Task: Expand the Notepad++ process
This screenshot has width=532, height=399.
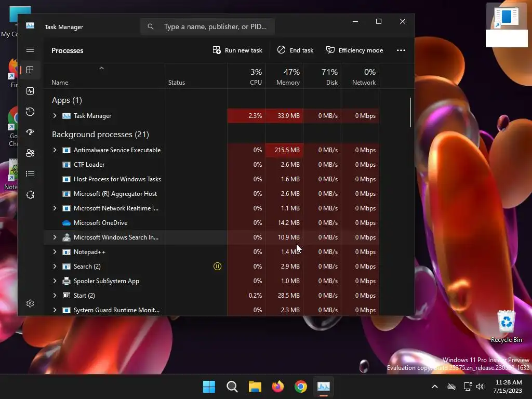Action: [55, 252]
